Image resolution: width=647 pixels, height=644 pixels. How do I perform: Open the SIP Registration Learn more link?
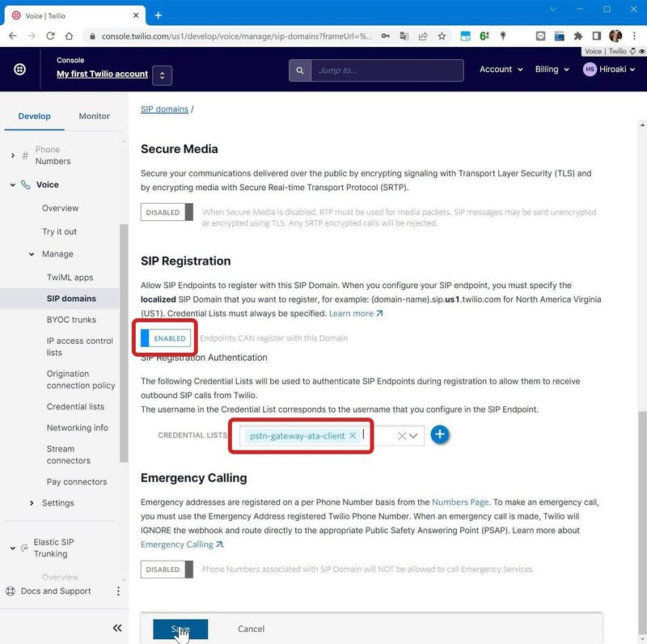pos(356,313)
